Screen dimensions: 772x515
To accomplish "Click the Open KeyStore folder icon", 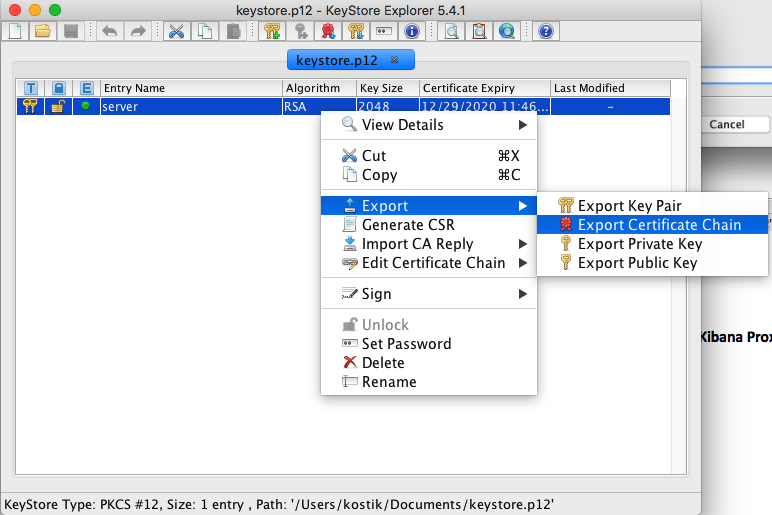I will click(43, 32).
